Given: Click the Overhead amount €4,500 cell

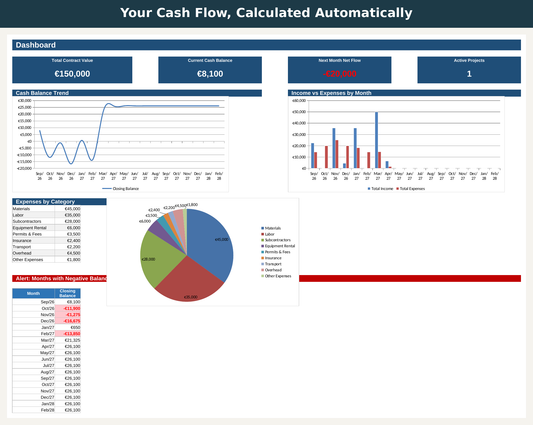Looking at the screenshot, I should (x=68, y=253).
